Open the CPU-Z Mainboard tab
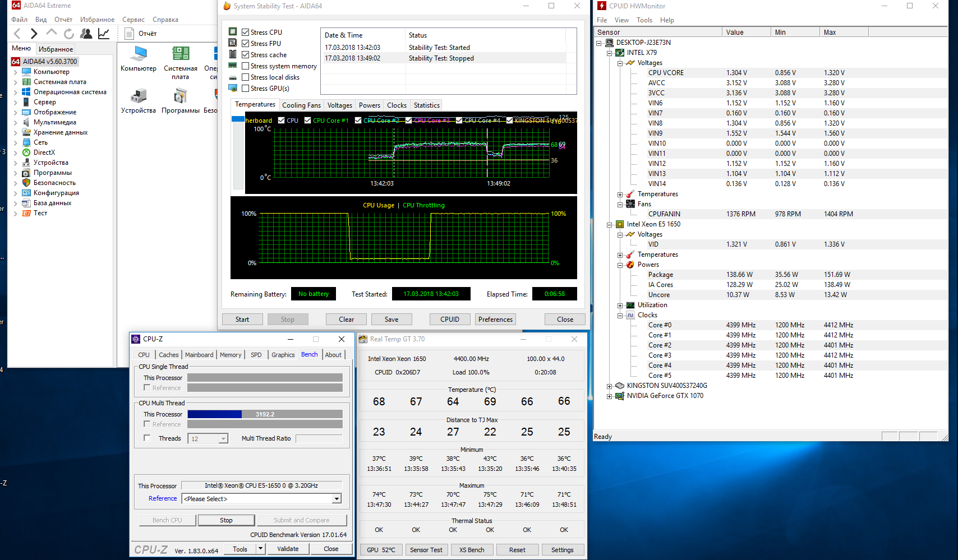The height and width of the screenshot is (560, 958). (199, 355)
